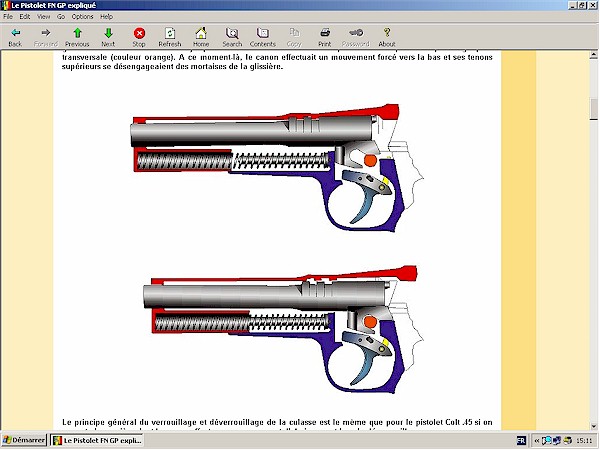Print the current help page
This screenshot has height=450, width=600.
[325, 37]
